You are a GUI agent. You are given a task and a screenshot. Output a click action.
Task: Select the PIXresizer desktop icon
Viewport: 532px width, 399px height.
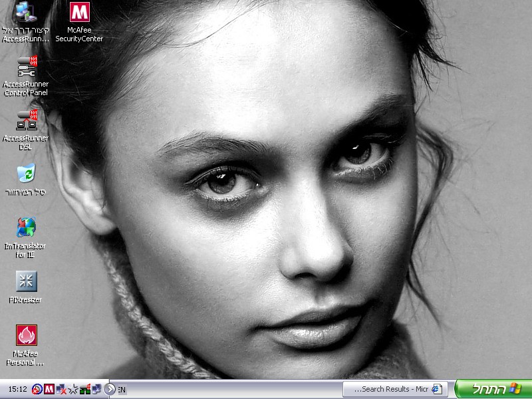click(x=26, y=281)
